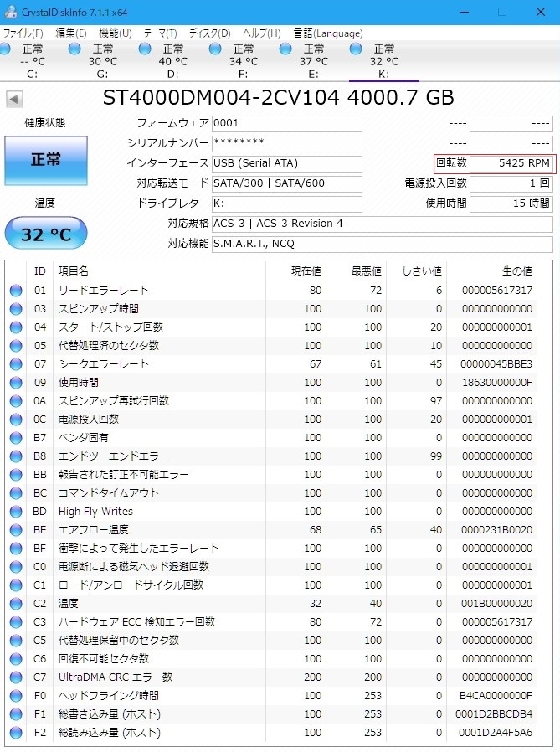Select the ロード/アンロードサイクル回数 row
The image size is (560, 752).
click(x=271, y=585)
